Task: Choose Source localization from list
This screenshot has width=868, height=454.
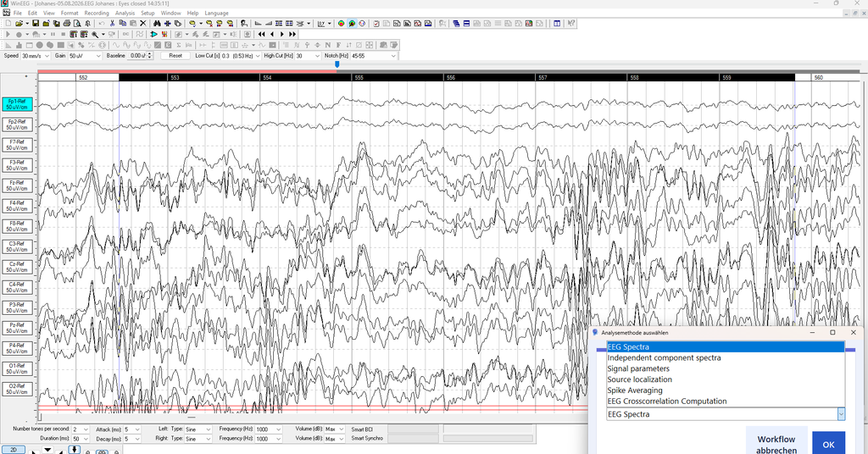Action: coord(639,379)
